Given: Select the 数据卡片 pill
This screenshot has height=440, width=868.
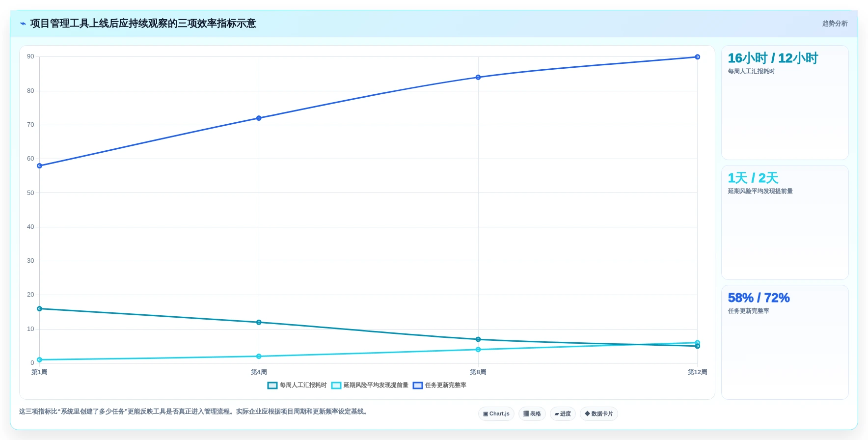Looking at the screenshot, I should coord(599,414).
